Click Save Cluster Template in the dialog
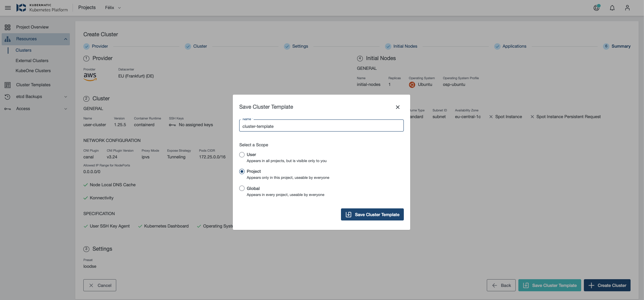 372,214
